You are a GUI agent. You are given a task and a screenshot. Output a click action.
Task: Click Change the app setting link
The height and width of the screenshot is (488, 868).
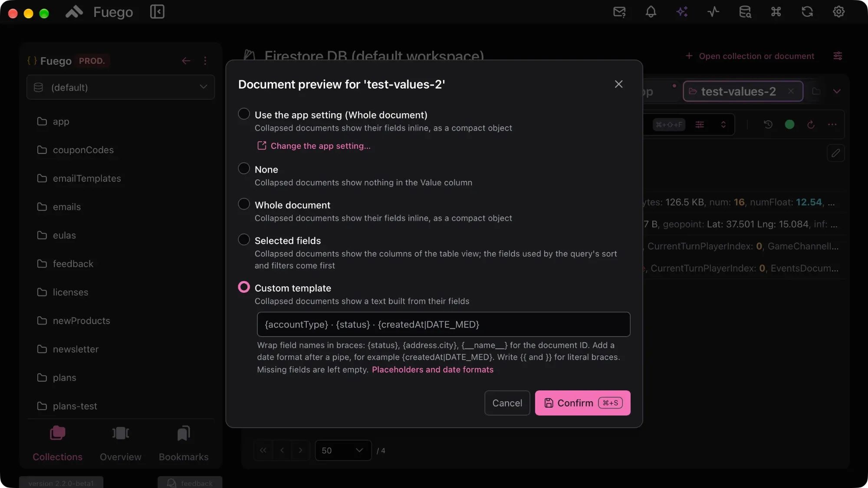(314, 146)
